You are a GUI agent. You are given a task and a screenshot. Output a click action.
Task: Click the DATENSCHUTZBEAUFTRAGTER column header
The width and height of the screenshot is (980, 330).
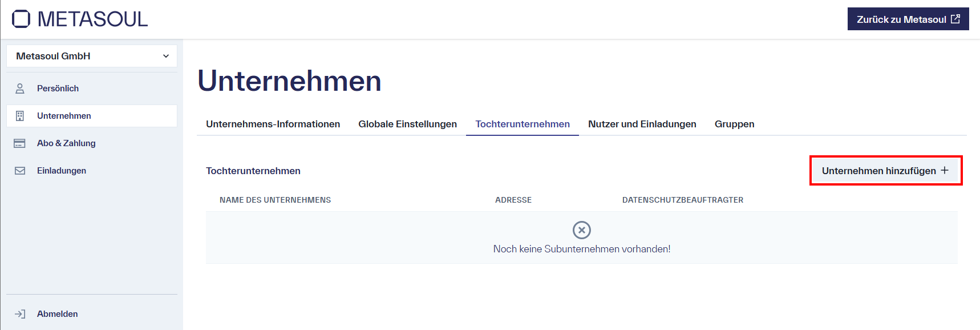683,200
